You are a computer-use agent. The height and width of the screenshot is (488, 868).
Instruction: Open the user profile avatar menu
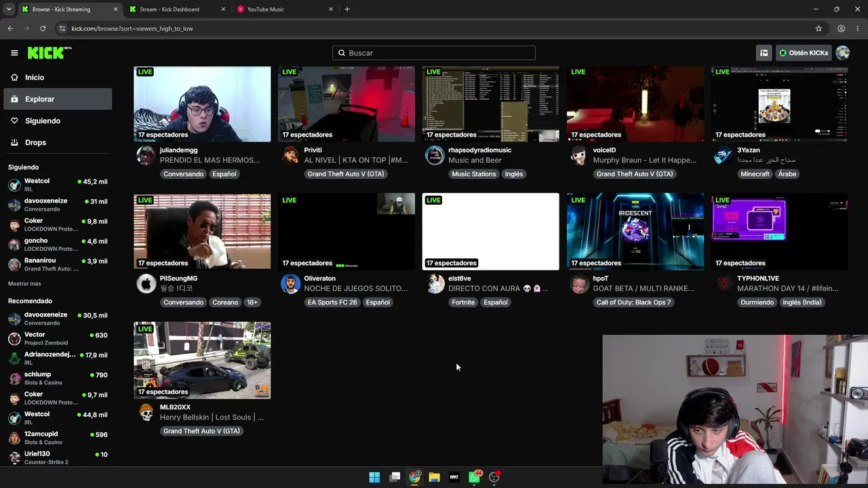coord(843,53)
